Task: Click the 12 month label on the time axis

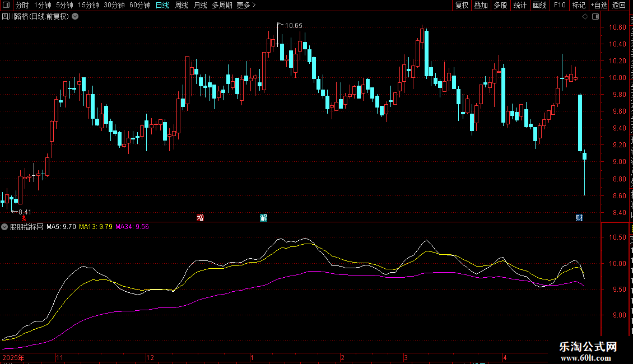Action: pyautogui.click(x=150, y=357)
